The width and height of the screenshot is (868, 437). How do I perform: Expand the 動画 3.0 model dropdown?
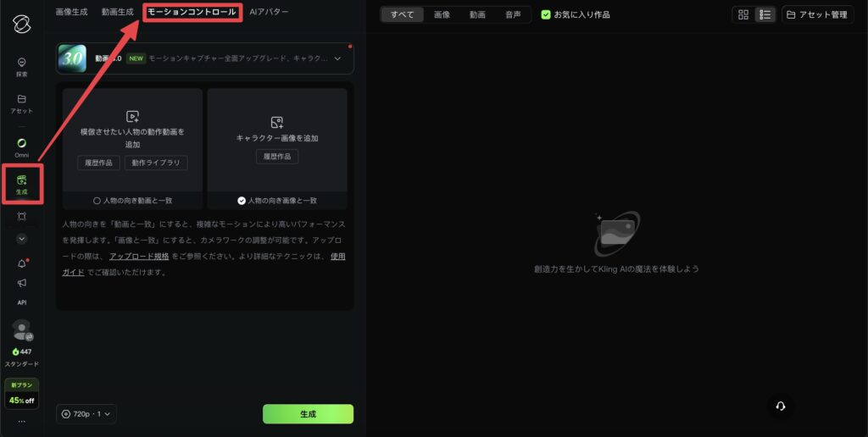coord(337,58)
